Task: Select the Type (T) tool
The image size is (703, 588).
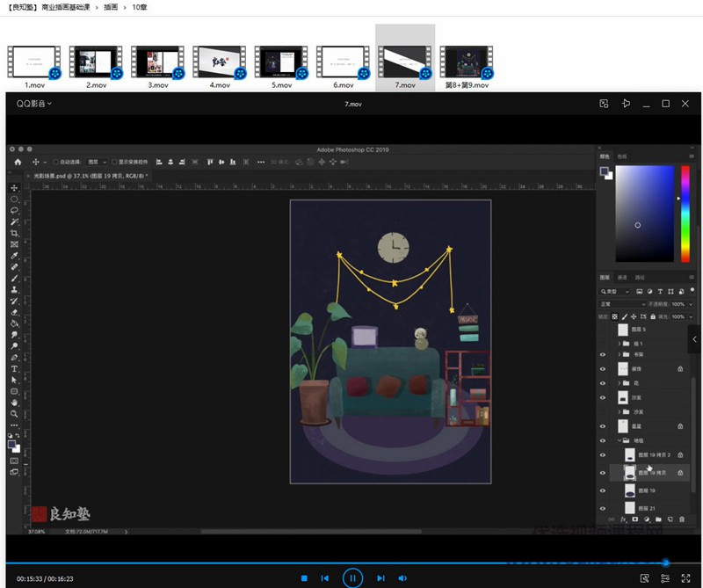Action: [15, 369]
